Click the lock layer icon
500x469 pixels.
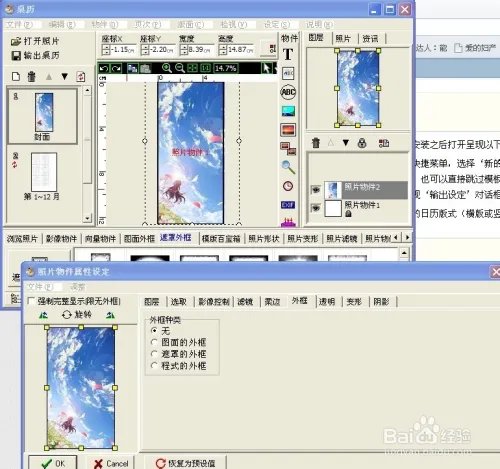(362, 143)
